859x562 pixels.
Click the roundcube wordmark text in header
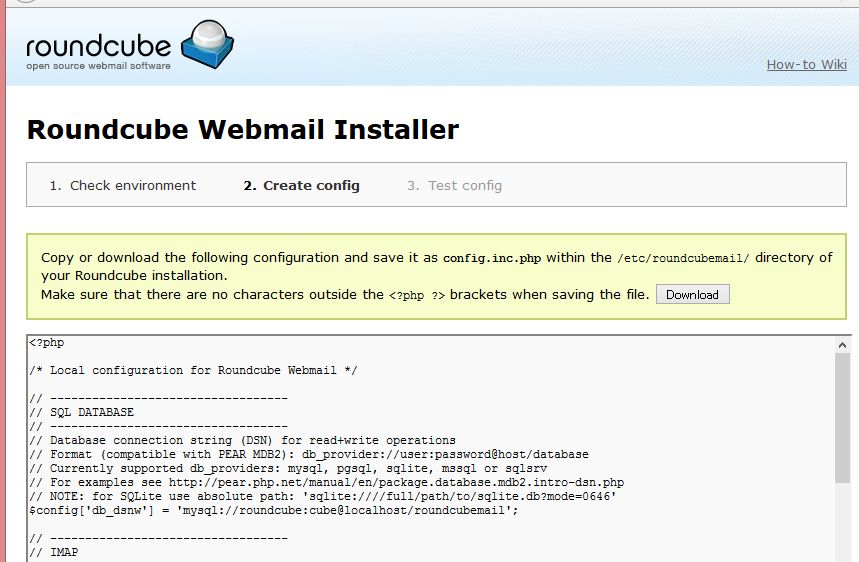pyautogui.click(x=99, y=47)
